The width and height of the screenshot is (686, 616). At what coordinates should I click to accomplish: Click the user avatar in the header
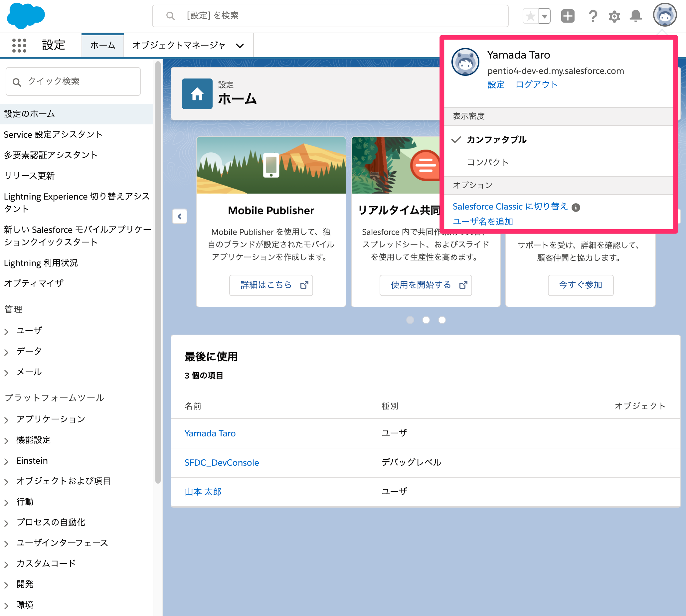[x=665, y=15]
